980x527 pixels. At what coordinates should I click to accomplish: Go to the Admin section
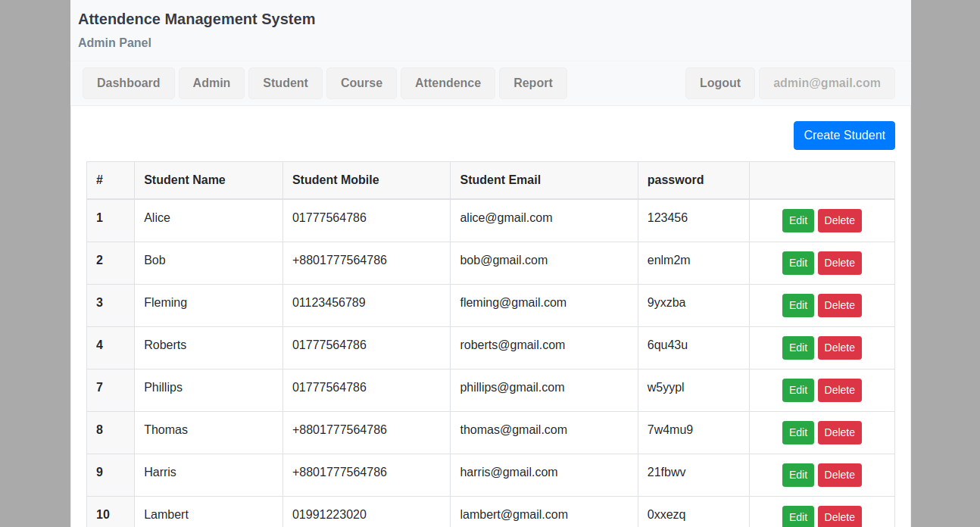click(211, 83)
